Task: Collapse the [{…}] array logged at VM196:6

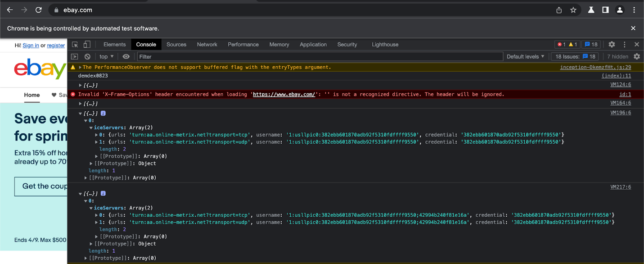Action: point(81,114)
